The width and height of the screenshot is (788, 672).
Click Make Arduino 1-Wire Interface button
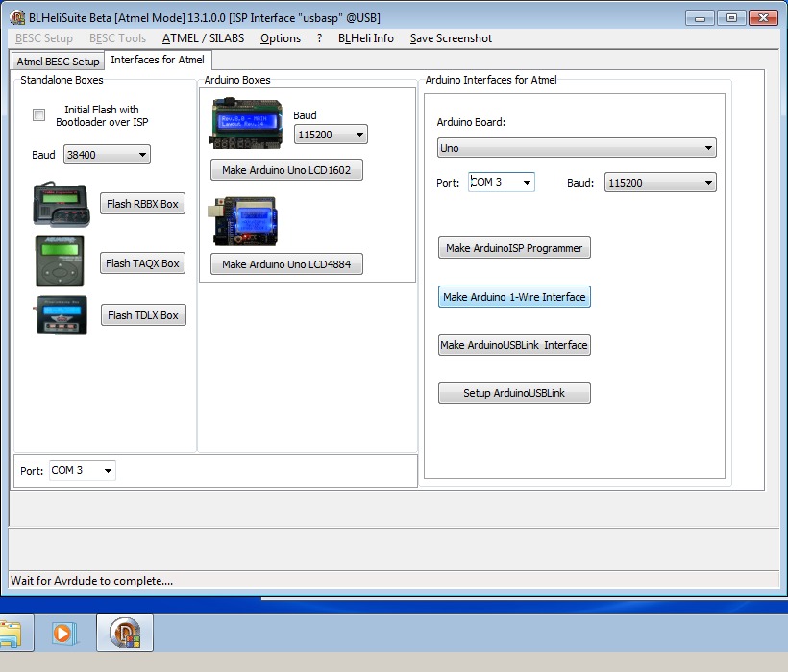[x=514, y=296]
